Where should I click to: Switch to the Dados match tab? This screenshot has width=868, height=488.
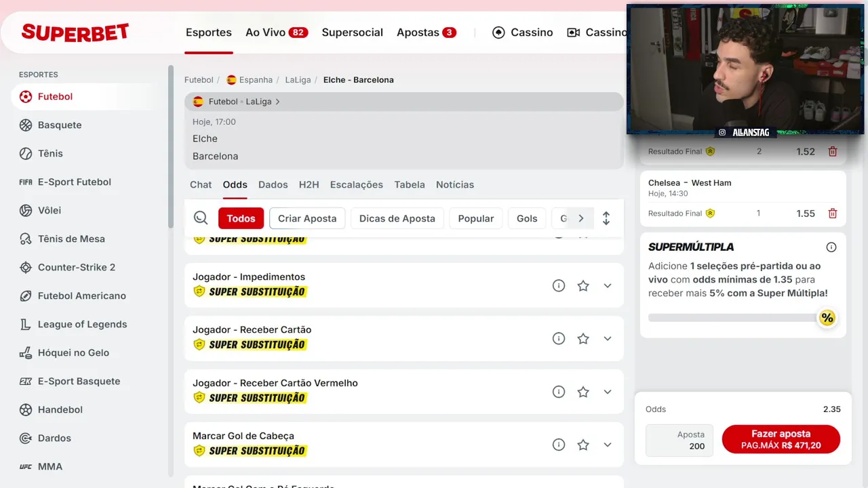coord(273,185)
